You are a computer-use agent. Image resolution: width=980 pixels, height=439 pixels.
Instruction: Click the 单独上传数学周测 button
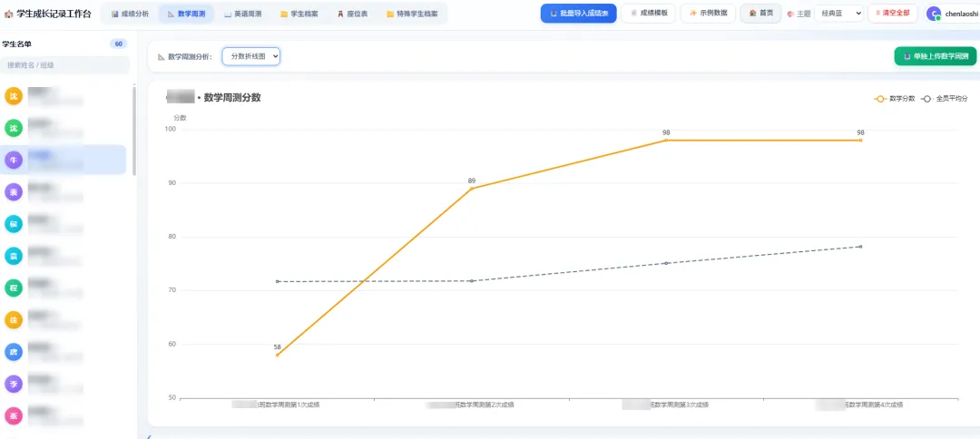[x=935, y=56]
